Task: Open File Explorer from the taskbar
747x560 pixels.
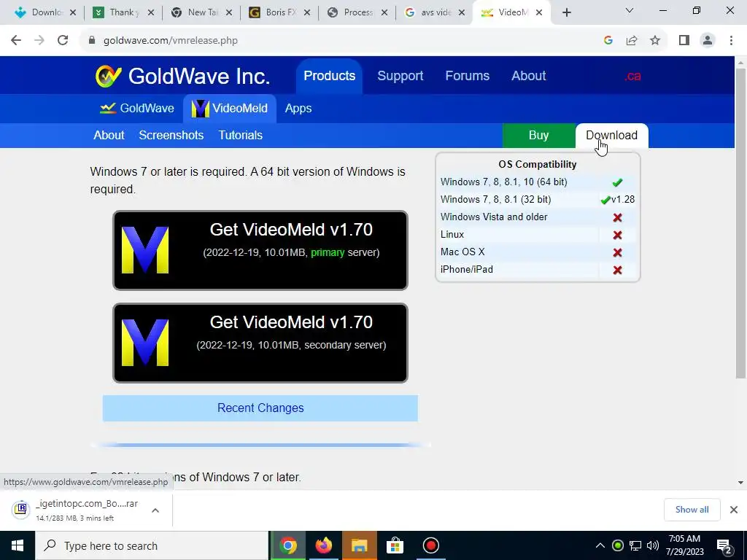Action: (x=359, y=545)
